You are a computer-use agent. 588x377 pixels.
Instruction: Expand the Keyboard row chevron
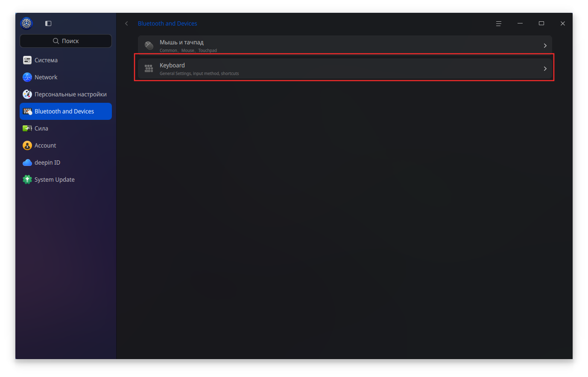(x=545, y=69)
